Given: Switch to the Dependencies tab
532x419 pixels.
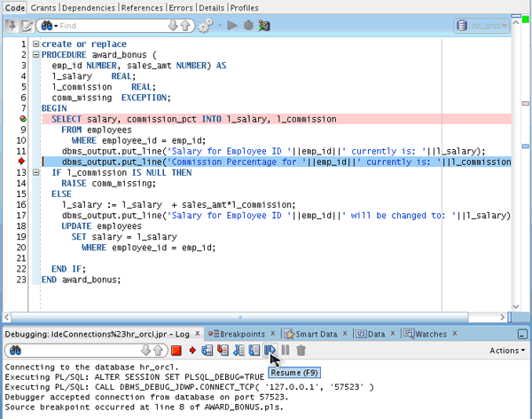Looking at the screenshot, I should (90, 7).
